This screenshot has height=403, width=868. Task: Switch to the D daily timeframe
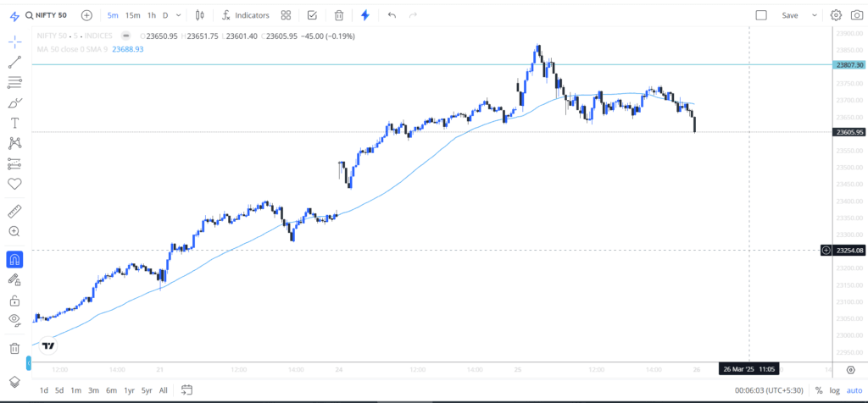tap(165, 15)
